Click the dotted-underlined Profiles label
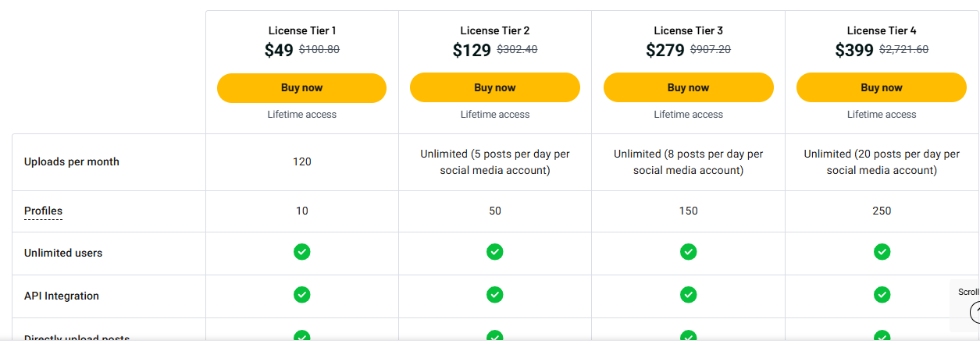Image resolution: width=980 pixels, height=344 pixels. coord(43,211)
